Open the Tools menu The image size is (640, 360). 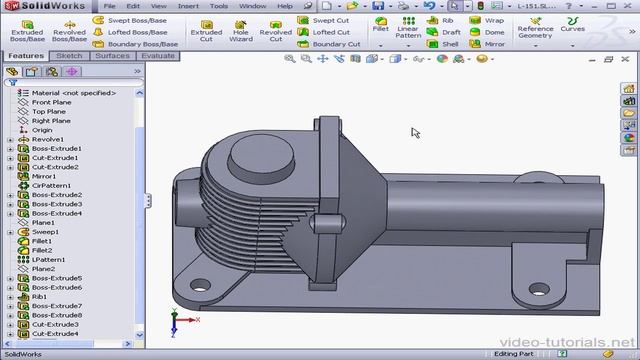click(219, 6)
